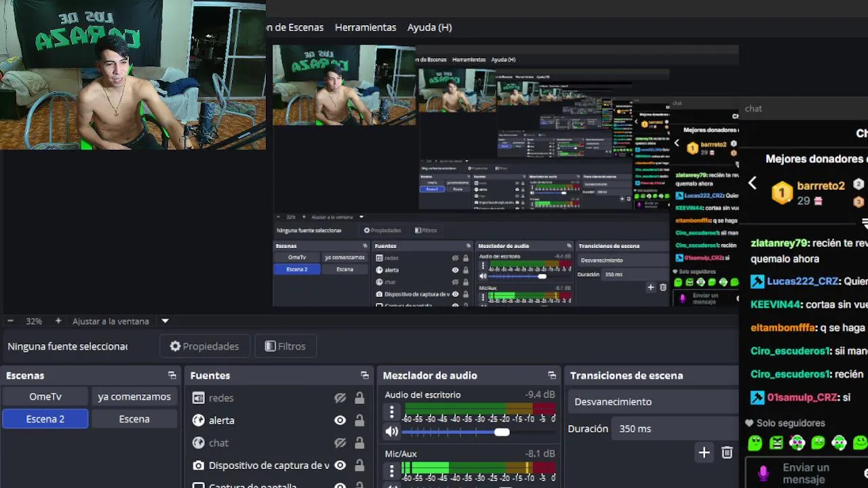Select the chat source row
This screenshot has height=488, width=868.
tap(278, 443)
